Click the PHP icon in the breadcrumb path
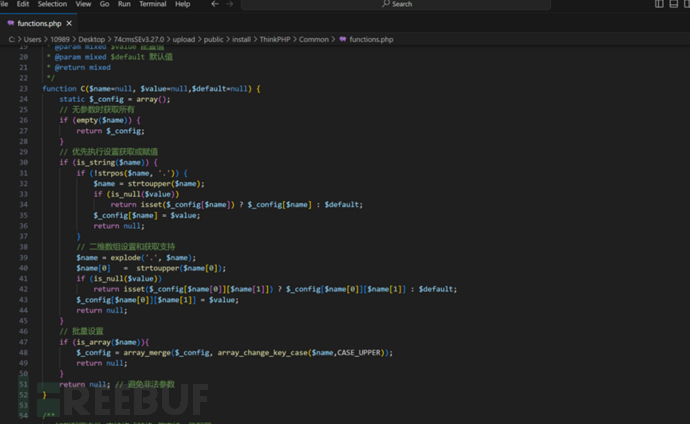Screen dimensions: 690x424 point(343,39)
